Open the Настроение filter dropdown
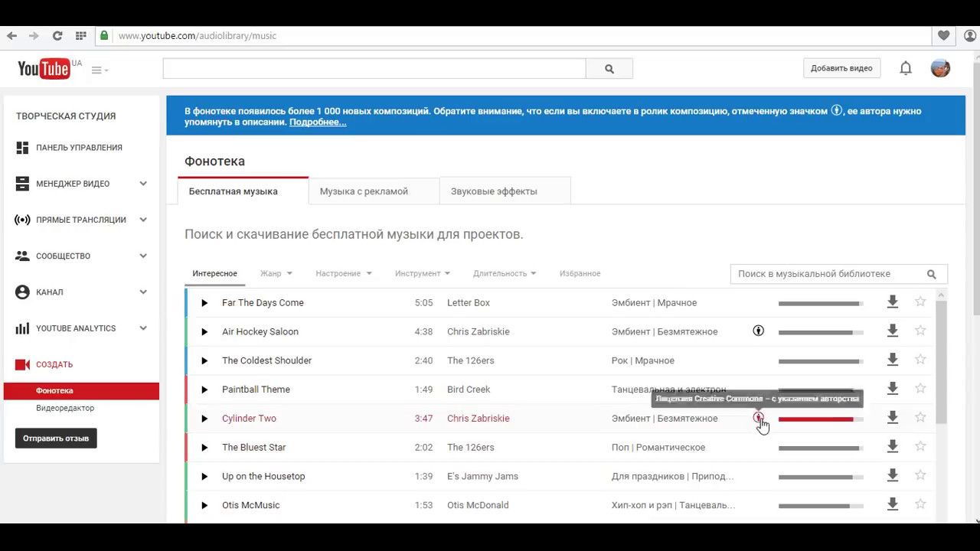This screenshot has height=551, width=980. pyautogui.click(x=344, y=274)
